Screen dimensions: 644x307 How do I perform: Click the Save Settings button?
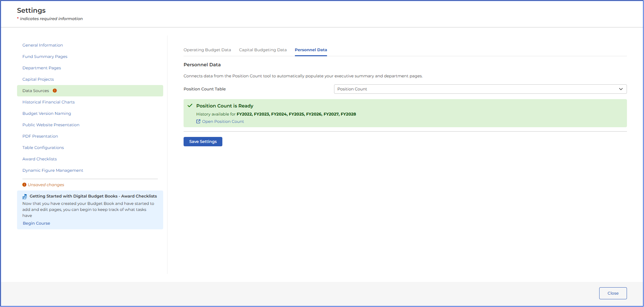pyautogui.click(x=203, y=142)
